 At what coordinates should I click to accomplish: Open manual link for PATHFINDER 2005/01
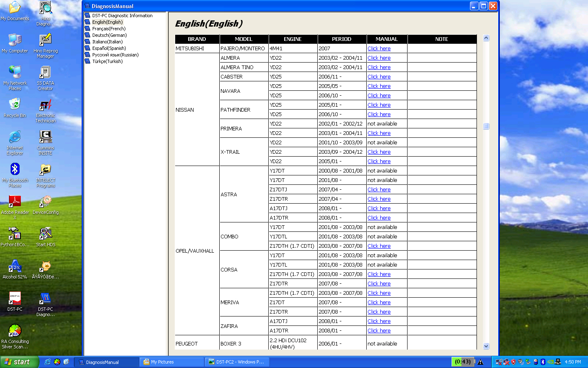(379, 105)
